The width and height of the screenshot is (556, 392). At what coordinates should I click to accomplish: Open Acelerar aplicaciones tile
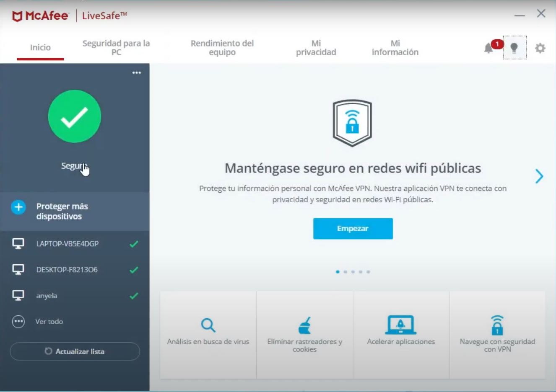(x=401, y=335)
